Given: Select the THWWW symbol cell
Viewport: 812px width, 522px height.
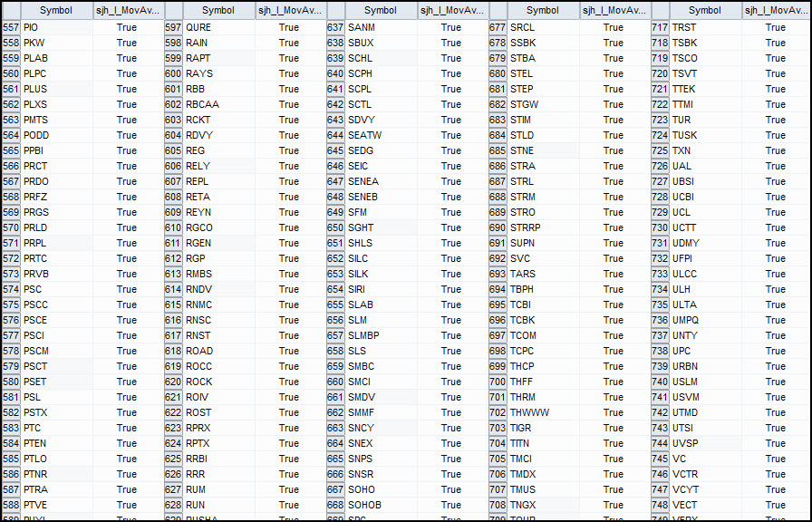Looking at the screenshot, I should tap(543, 412).
